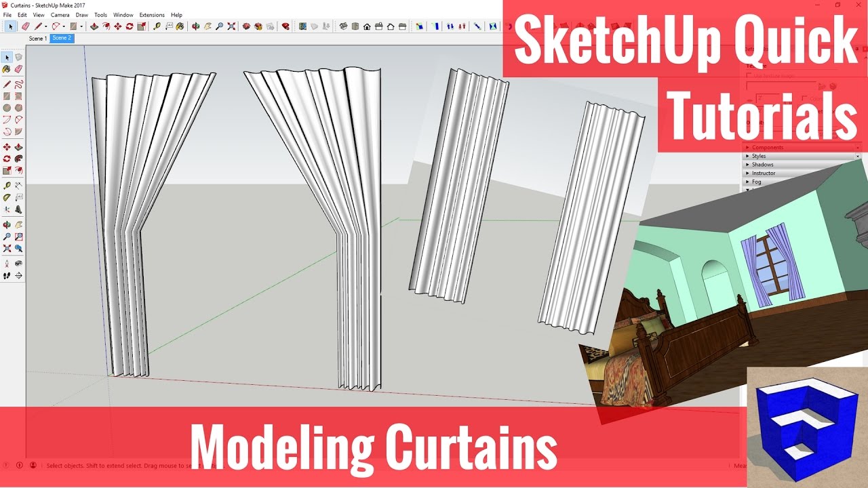The height and width of the screenshot is (488, 868).
Task: Select the Tape Measure tool in top toolbar
Action: pyautogui.click(x=157, y=26)
